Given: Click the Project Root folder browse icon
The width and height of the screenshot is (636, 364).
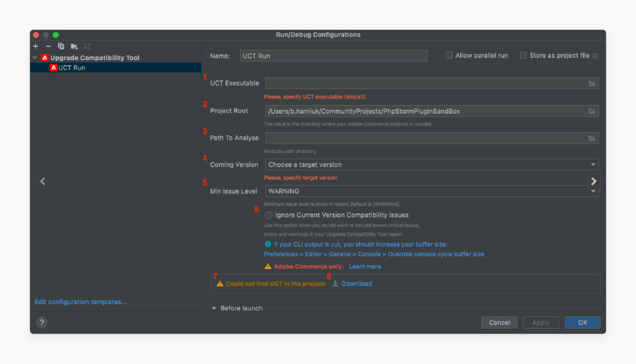Looking at the screenshot, I should click(x=592, y=110).
